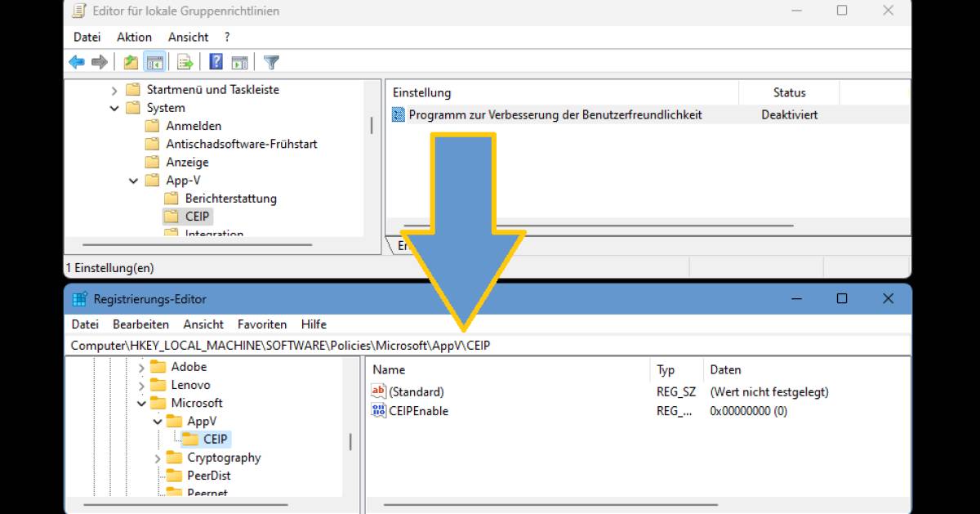The width and height of the screenshot is (980, 514).
Task: Click the 1 Einstellung(en) status bar text
Action: click(110, 267)
